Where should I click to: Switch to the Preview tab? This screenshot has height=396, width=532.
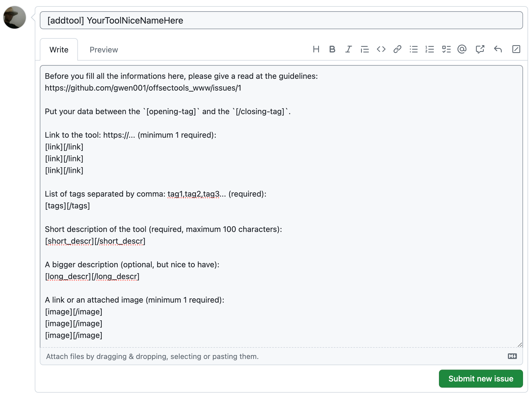[104, 49]
